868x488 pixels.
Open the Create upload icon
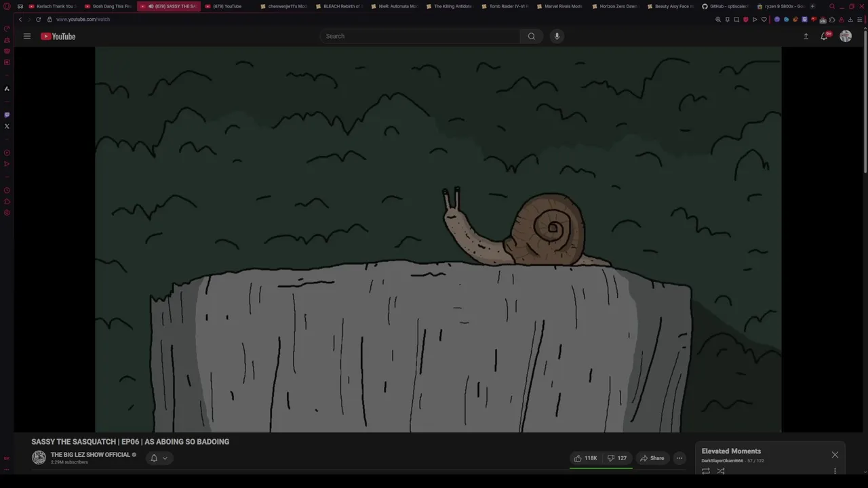pos(806,36)
